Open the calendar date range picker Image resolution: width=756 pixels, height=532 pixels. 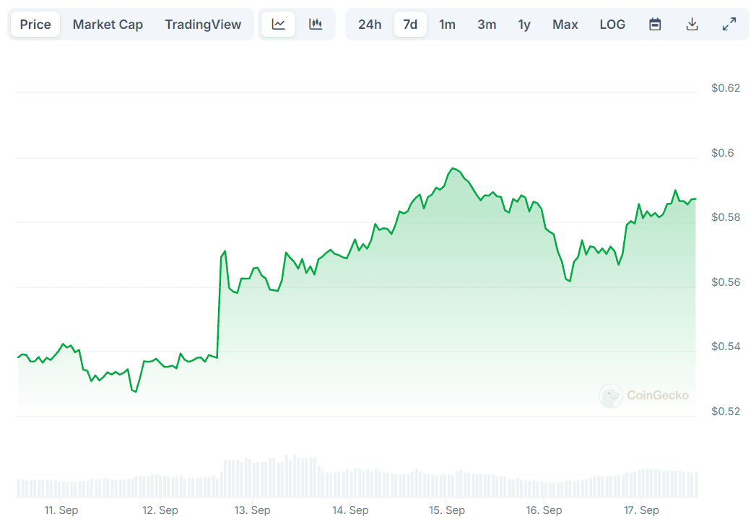(x=655, y=24)
